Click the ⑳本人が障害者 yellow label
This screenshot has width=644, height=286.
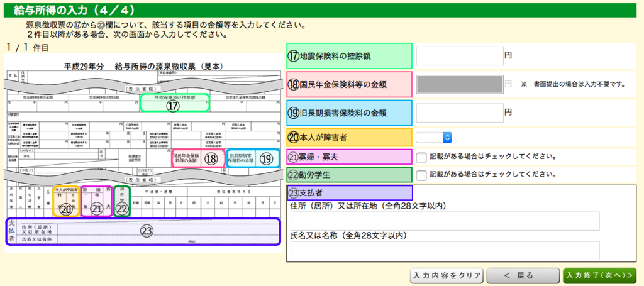[350, 138]
